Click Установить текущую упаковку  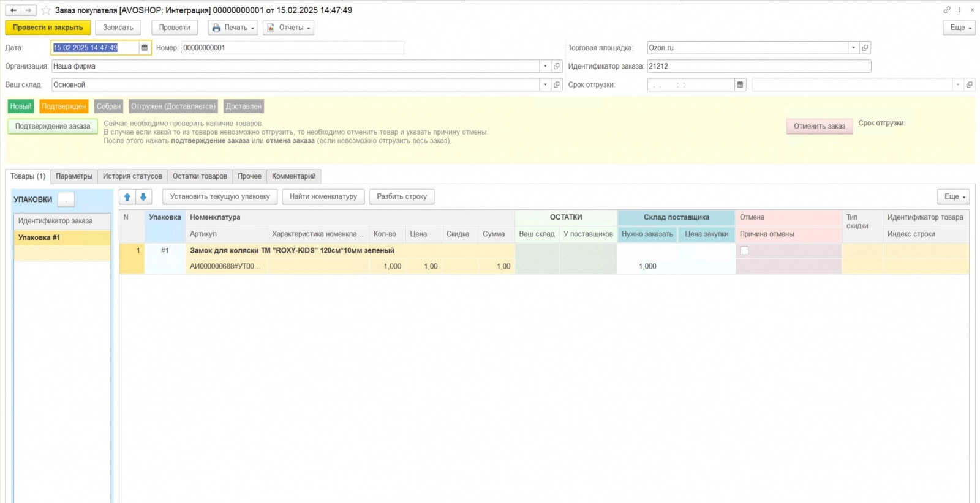[220, 196]
